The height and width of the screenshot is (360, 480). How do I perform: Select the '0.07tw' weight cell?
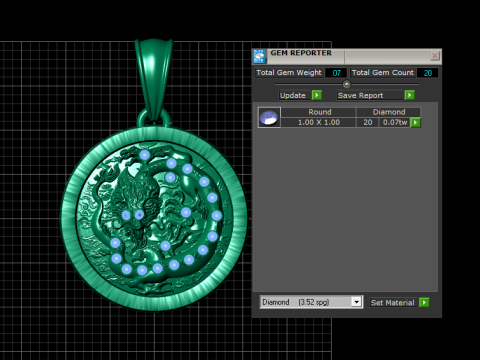[395, 122]
